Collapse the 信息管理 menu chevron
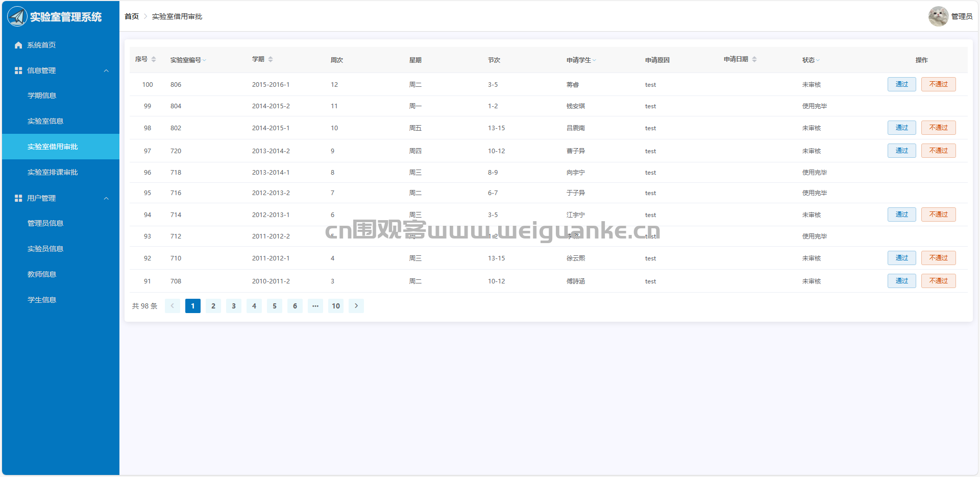The height and width of the screenshot is (477, 980). pos(106,70)
